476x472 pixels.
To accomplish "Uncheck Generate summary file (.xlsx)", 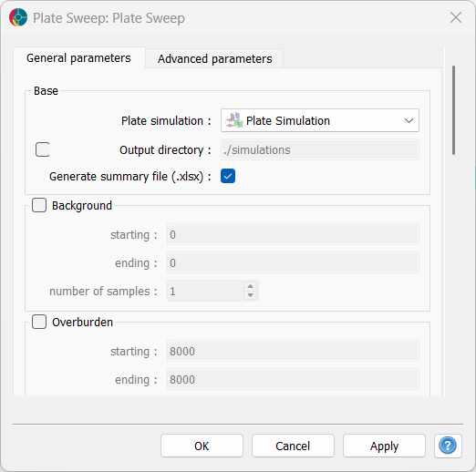I will point(228,176).
